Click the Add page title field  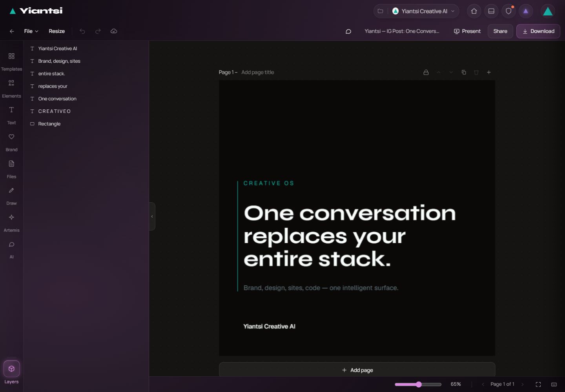tap(257, 73)
